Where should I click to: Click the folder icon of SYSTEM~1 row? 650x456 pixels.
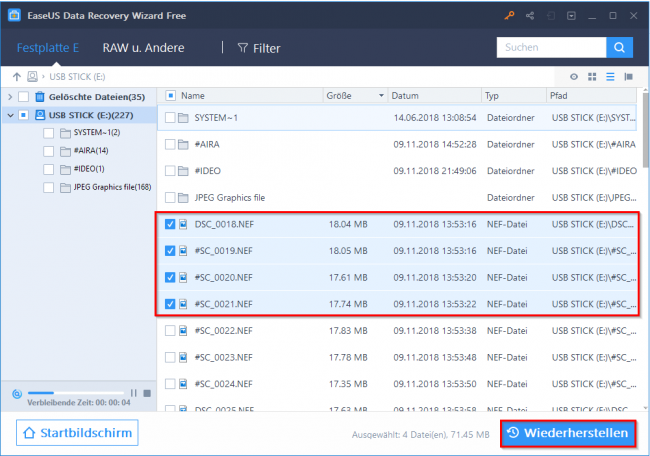[x=183, y=118]
